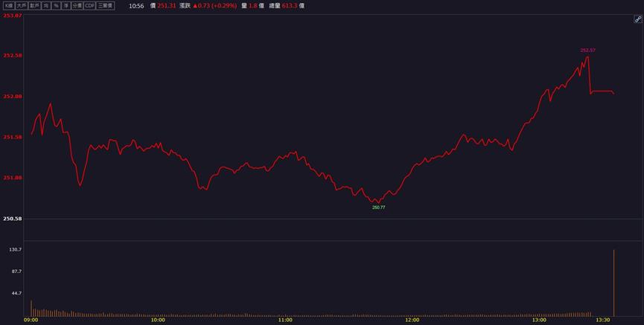
Task: Click the tall volume bar near 13:30
Action: (x=613, y=283)
